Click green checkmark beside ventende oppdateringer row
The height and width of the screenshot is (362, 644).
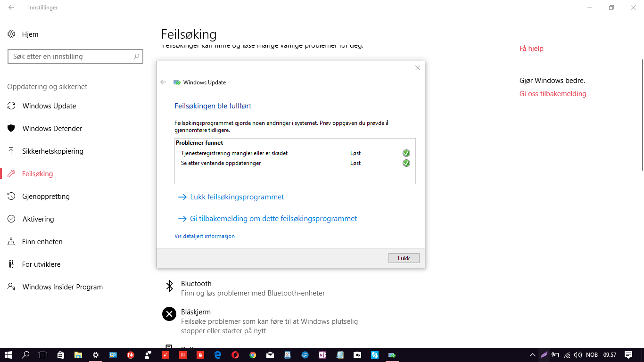(406, 163)
